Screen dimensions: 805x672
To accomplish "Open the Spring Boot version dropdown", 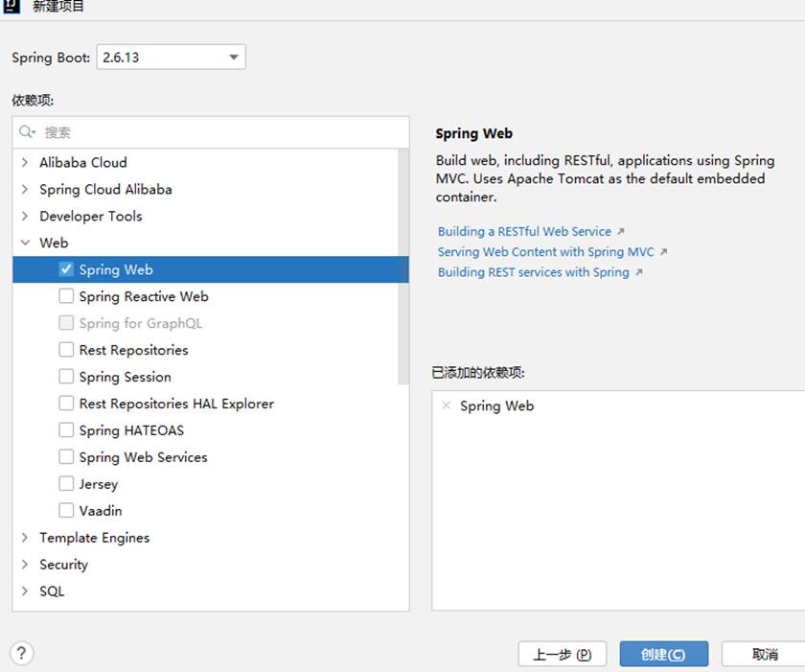I will (x=171, y=57).
